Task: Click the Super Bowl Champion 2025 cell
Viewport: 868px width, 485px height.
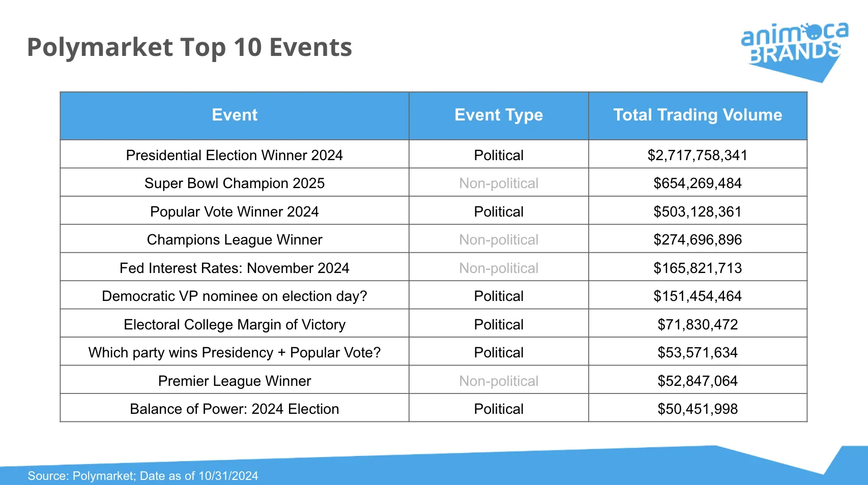Action: 235,183
